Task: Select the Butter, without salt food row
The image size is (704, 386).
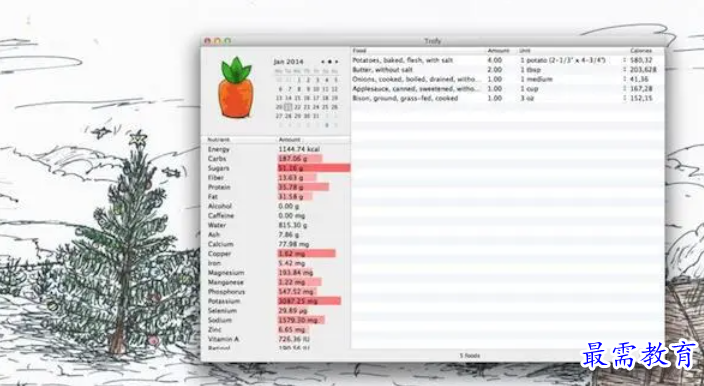Action: tap(507, 70)
